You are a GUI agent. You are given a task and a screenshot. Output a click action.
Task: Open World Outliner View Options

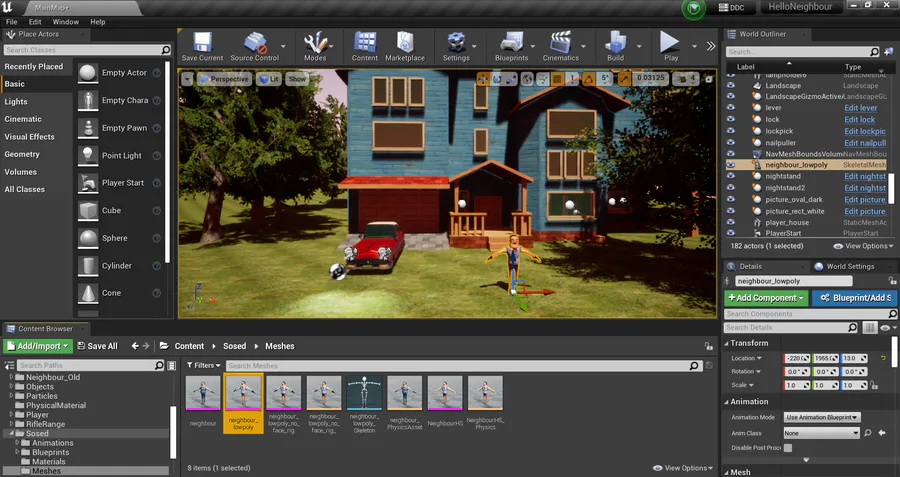(x=863, y=246)
